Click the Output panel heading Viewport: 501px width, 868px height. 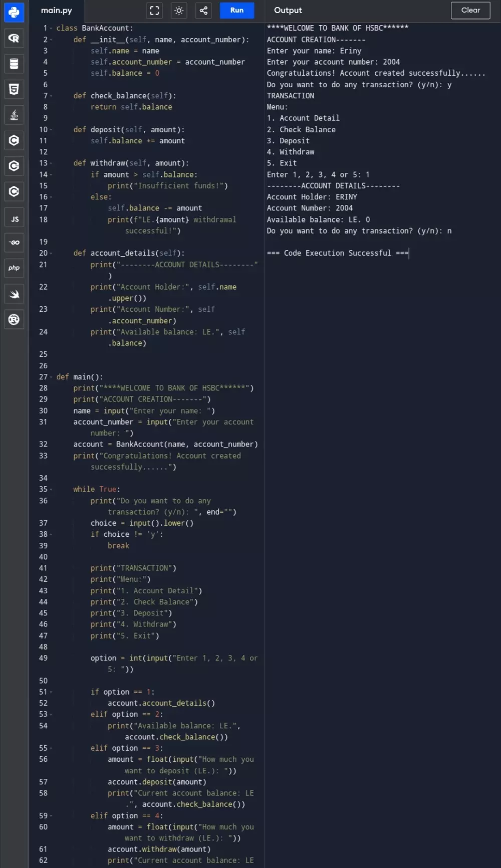(x=288, y=11)
